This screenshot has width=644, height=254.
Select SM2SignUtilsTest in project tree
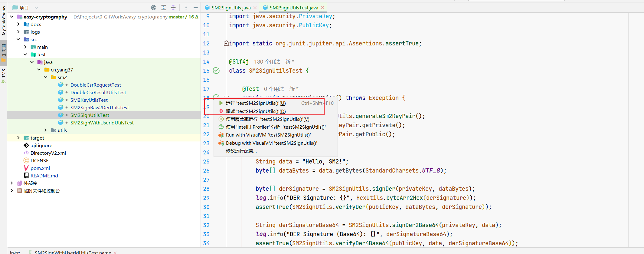coord(90,115)
